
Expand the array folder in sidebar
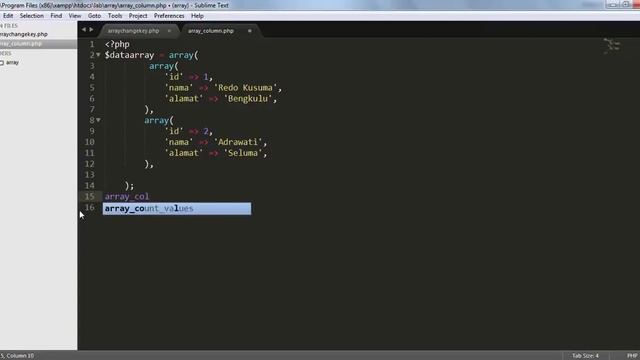pyautogui.click(x=12, y=62)
